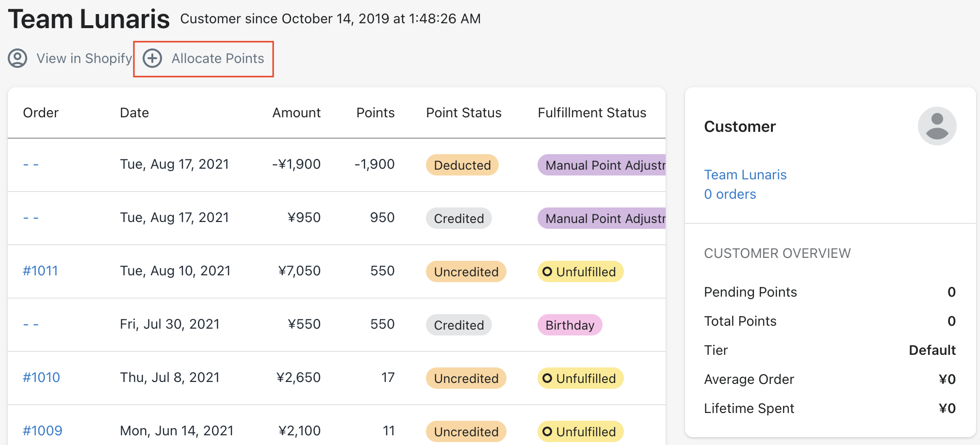Click the View in Shopify person icon

coord(17,59)
